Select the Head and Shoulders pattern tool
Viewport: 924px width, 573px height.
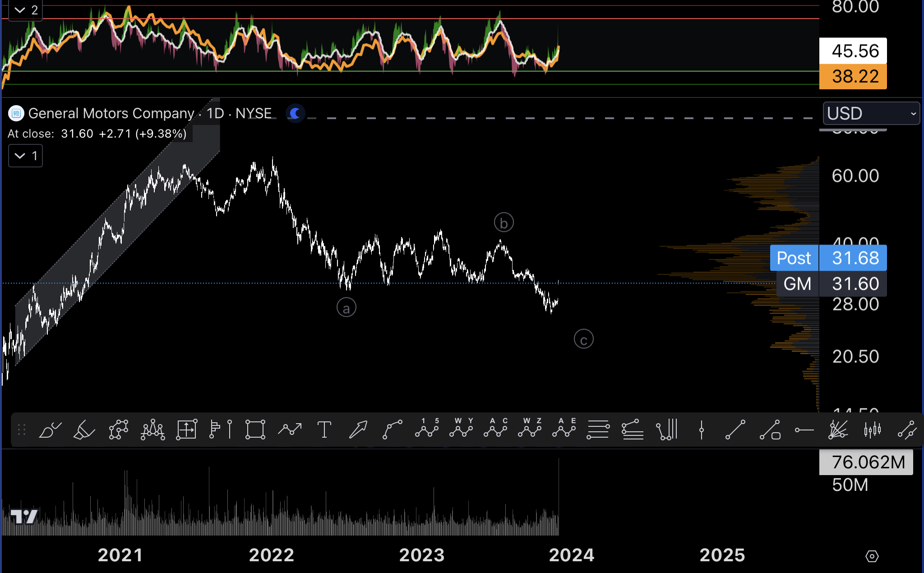tap(152, 430)
